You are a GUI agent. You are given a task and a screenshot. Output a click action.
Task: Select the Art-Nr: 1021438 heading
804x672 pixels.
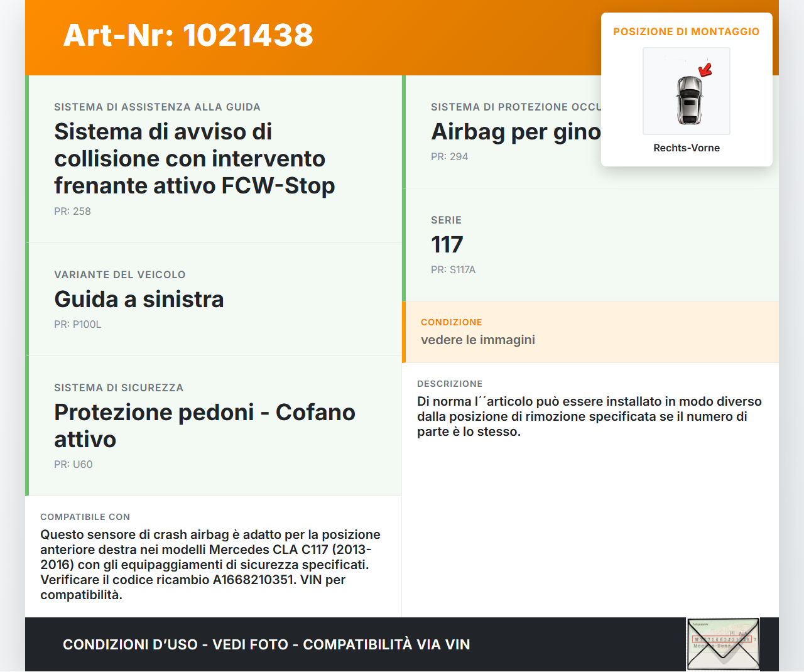click(188, 35)
